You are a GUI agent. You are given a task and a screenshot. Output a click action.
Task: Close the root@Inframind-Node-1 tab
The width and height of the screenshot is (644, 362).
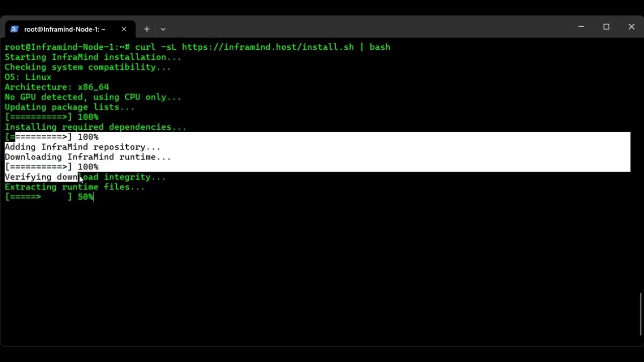coord(124,29)
